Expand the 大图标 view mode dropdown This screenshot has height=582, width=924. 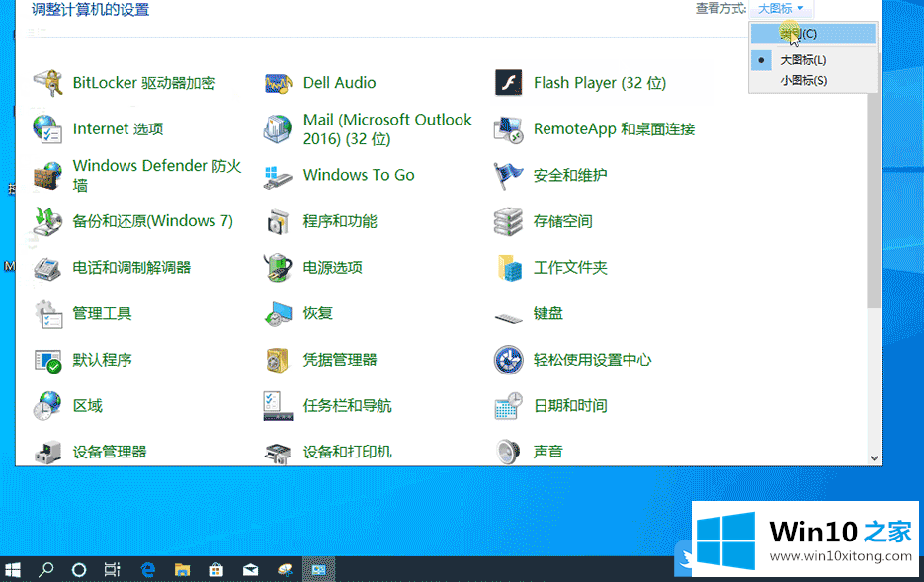pos(781,8)
